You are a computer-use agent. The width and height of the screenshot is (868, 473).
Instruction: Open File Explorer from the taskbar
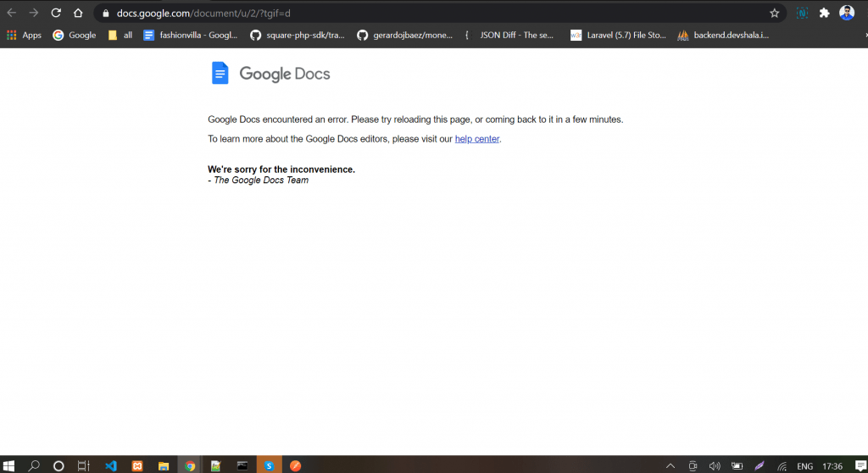(164, 466)
